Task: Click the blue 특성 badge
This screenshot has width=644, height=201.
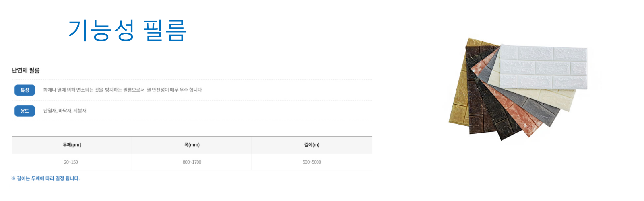Action: point(25,90)
